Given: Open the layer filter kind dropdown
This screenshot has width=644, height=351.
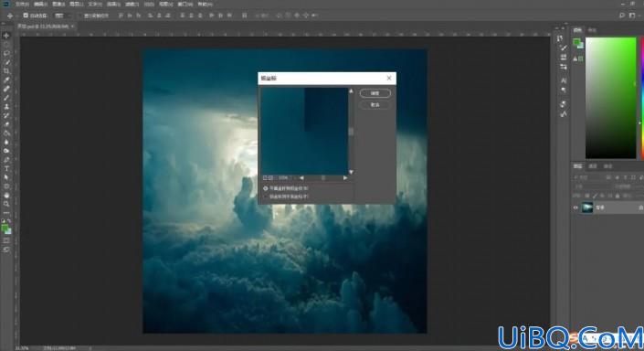Looking at the screenshot, I should (x=587, y=177).
